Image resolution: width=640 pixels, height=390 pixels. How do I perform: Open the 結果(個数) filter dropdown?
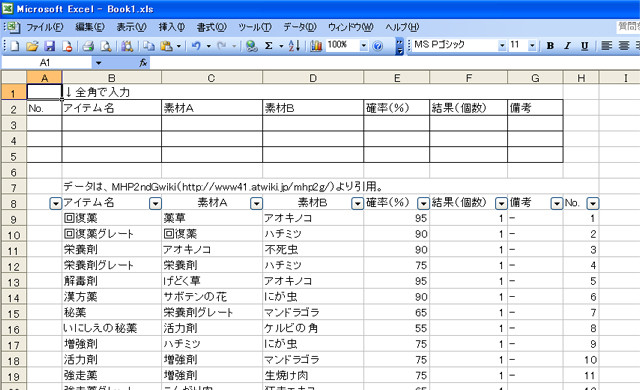501,203
